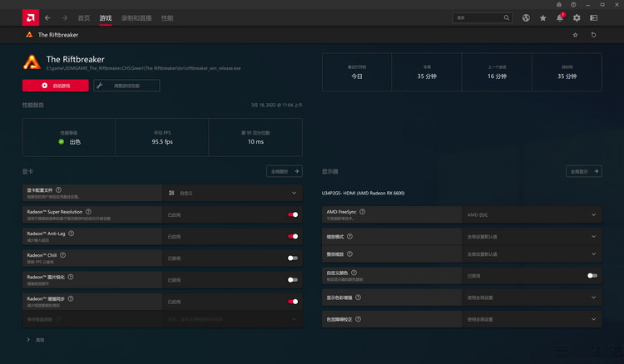Open settings gear icon

[x=577, y=18]
